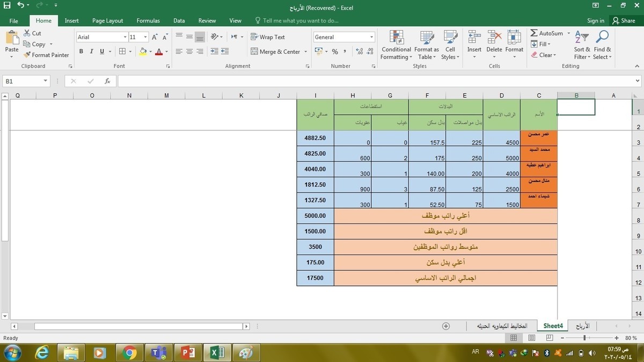Switch to the Formulas ribbon tab
Screen dimensions: 644x362
[148, 20]
